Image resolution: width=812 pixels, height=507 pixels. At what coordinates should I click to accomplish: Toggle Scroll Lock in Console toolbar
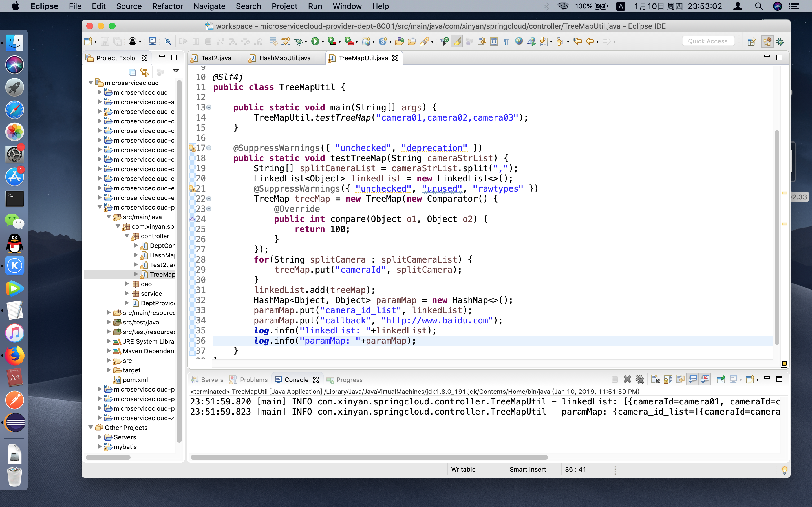[668, 379]
